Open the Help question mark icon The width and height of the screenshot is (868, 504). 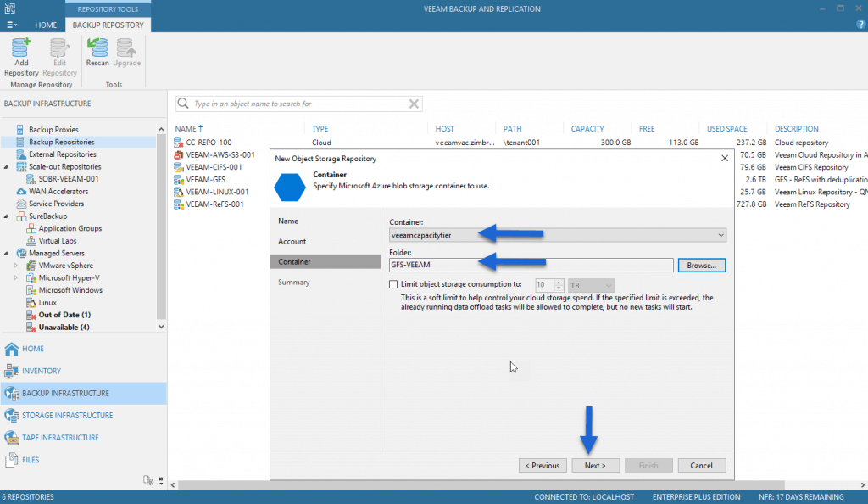point(861,25)
